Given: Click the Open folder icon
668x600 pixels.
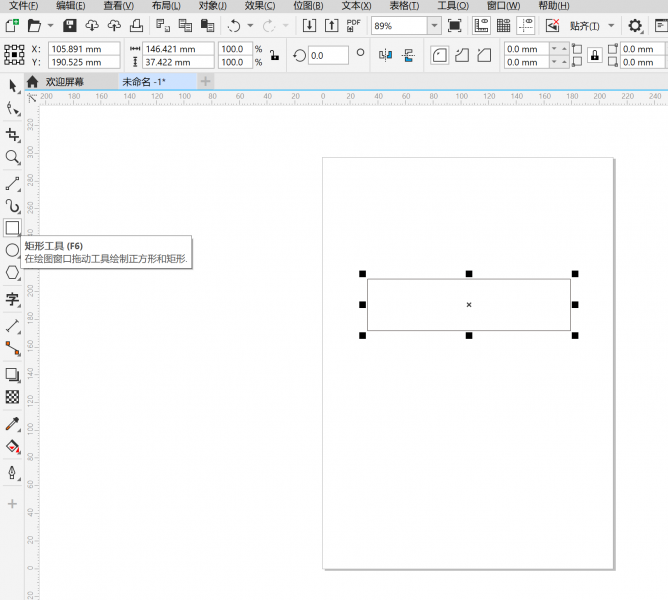Looking at the screenshot, I should [34, 26].
